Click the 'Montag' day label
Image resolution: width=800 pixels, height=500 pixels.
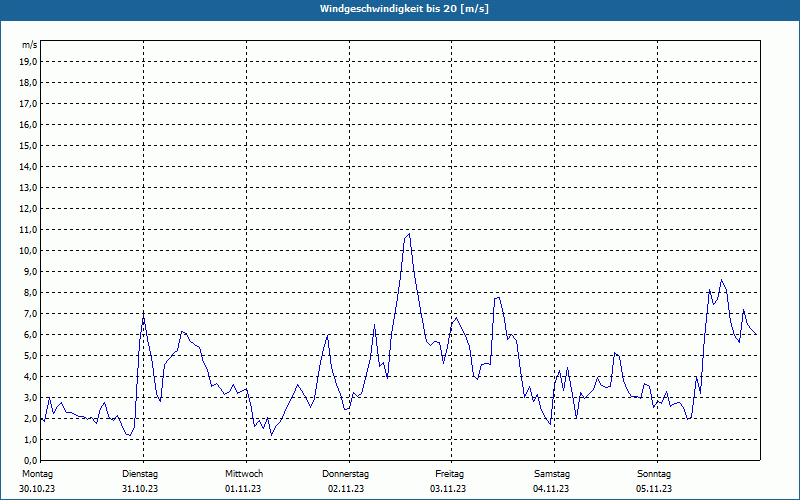(37, 474)
